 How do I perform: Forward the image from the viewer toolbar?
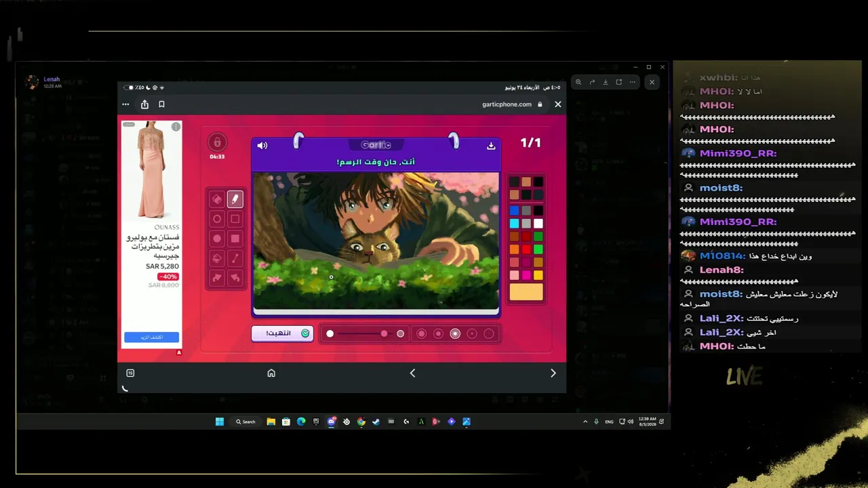592,82
